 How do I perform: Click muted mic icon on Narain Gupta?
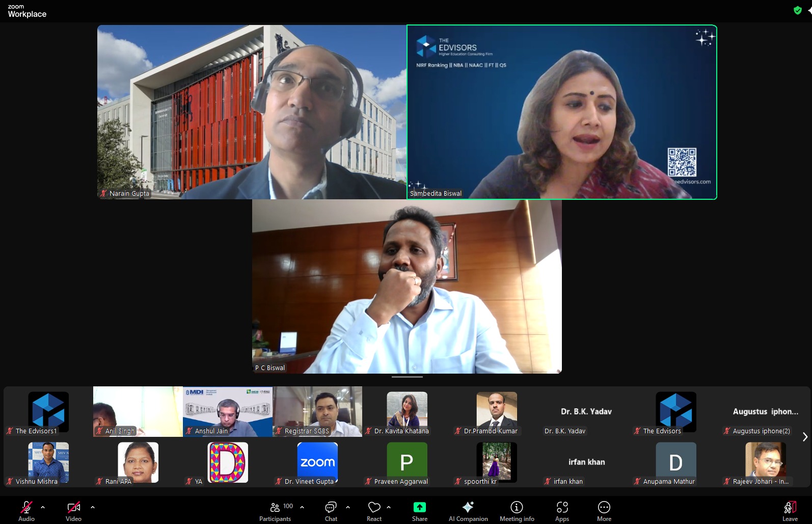[103, 194]
